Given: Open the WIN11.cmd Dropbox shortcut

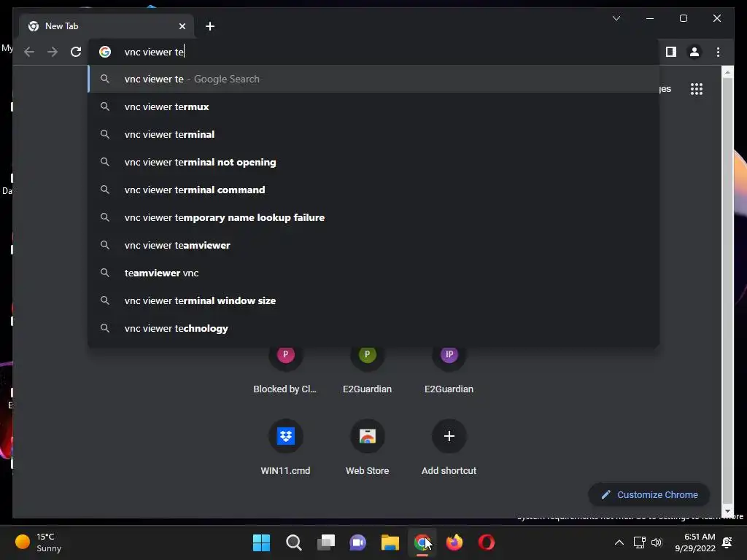Looking at the screenshot, I should [285, 448].
